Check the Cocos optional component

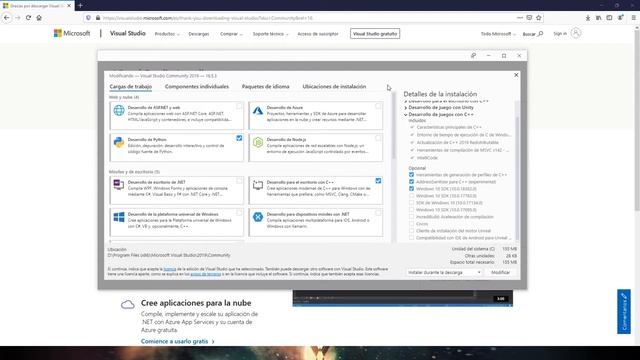point(411,224)
